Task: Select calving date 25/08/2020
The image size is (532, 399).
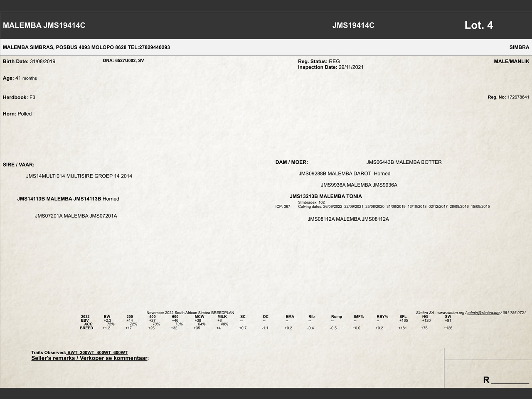Action: (x=375, y=207)
